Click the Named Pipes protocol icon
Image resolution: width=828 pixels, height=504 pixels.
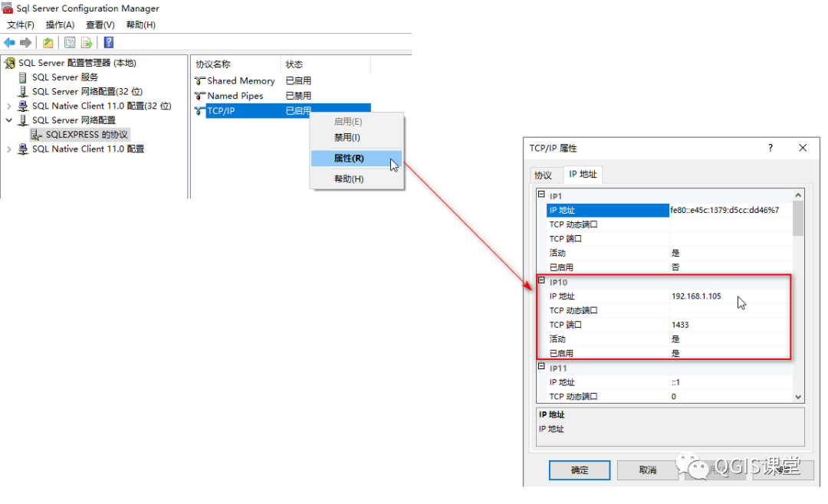click(199, 96)
